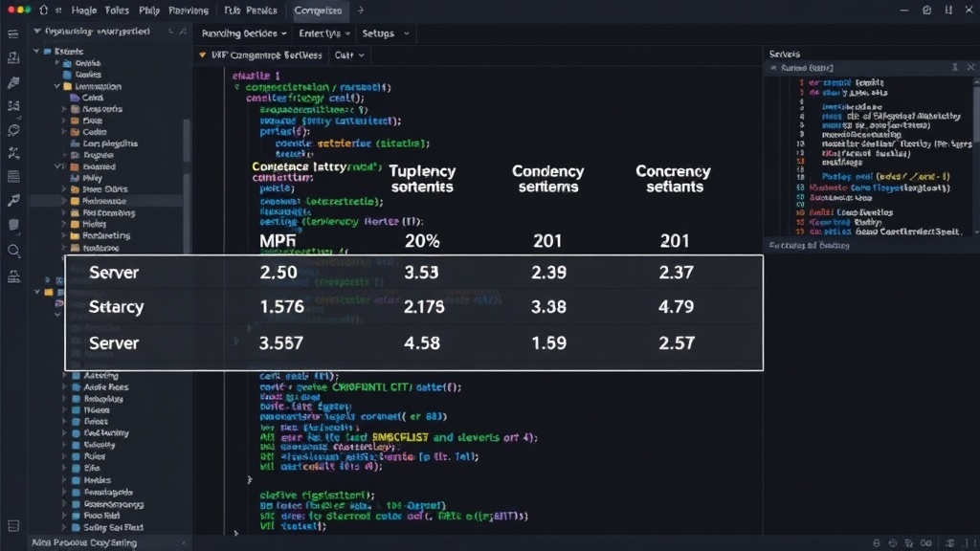Open the magnifier search icon in the left sidebar
Screen dimensions: 980x551
tap(13, 251)
